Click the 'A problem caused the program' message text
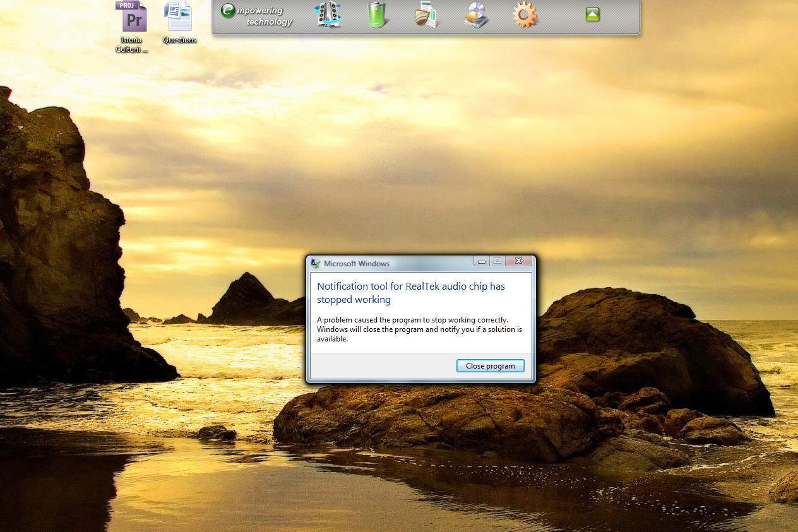This screenshot has height=532, width=798. (419, 329)
